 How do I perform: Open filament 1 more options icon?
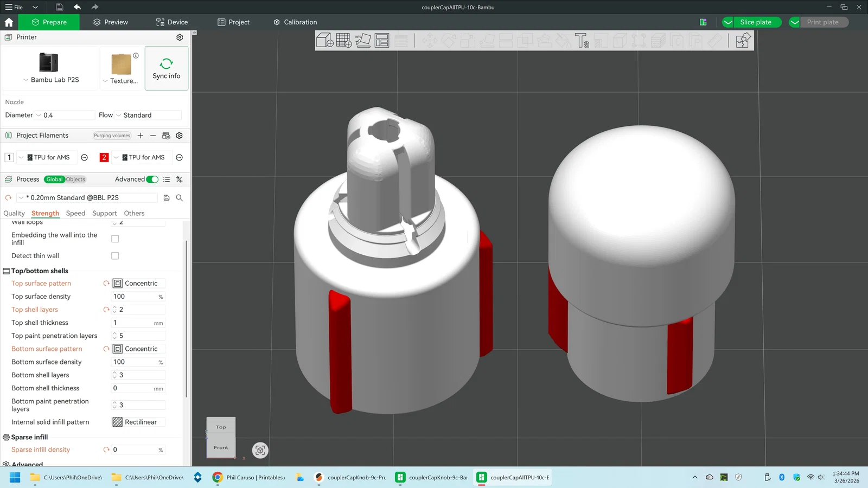[85, 158]
